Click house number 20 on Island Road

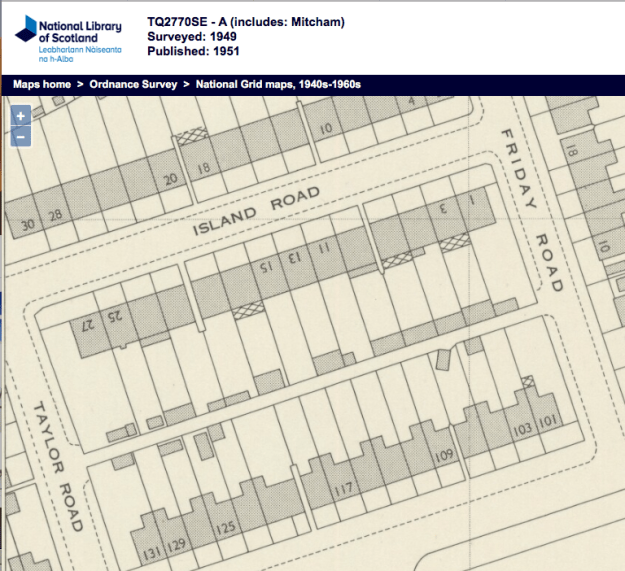(x=171, y=179)
